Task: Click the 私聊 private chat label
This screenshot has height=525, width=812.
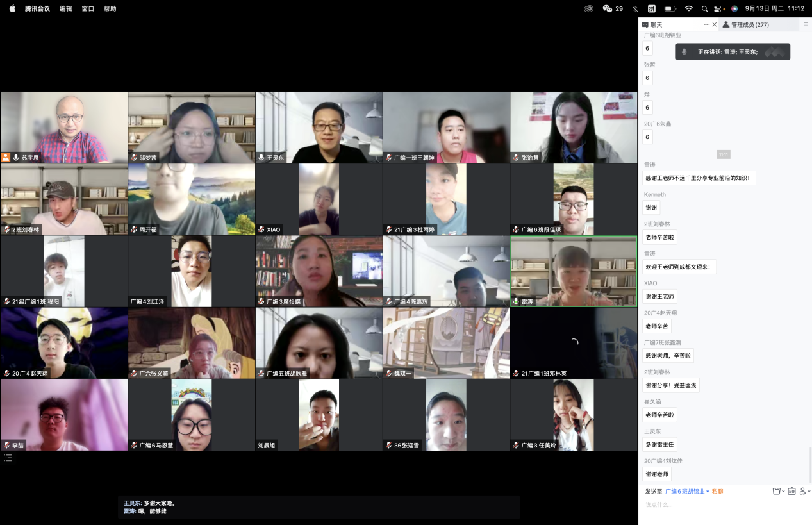Action: click(717, 492)
